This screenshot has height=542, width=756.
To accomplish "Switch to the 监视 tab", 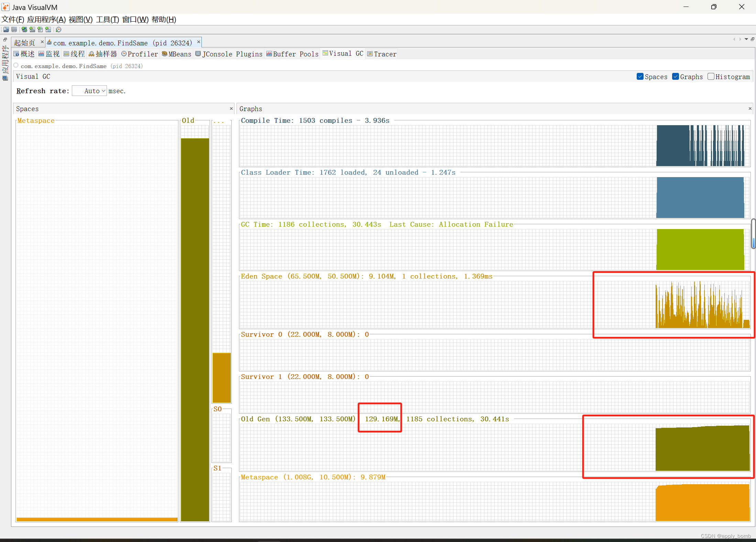I will 49,54.
